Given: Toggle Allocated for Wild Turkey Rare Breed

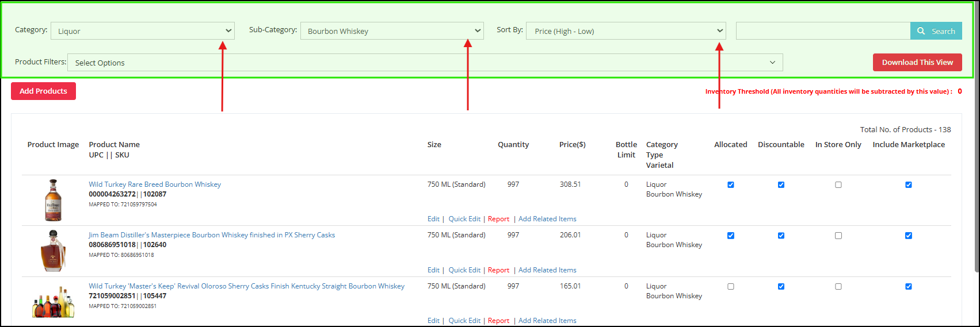Looking at the screenshot, I should 731,184.
